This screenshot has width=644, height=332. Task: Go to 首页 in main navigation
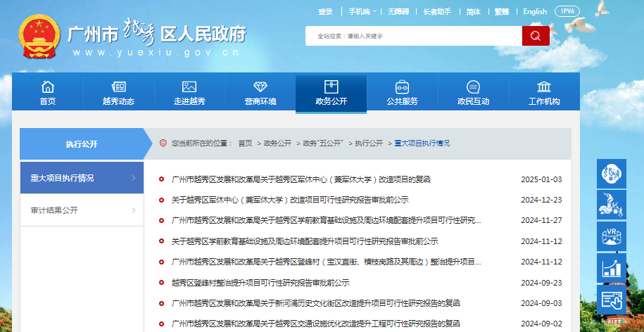click(x=48, y=94)
